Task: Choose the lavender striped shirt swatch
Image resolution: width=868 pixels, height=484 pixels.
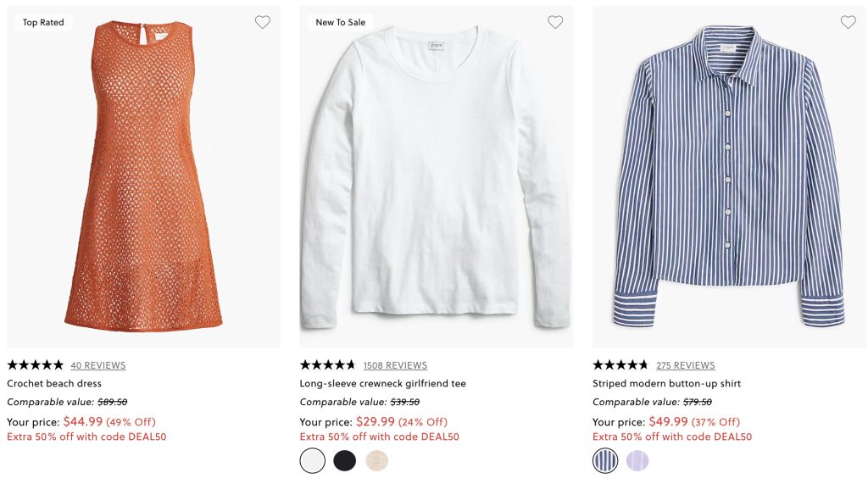Action: click(x=637, y=460)
